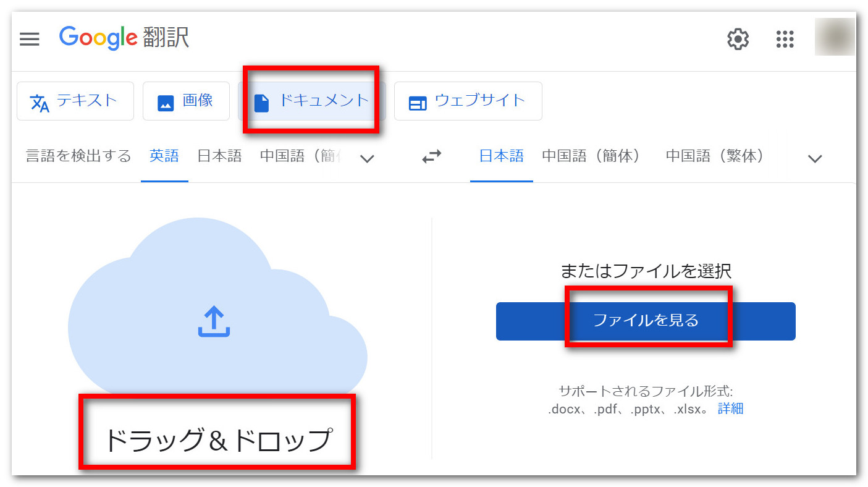Image resolution: width=868 pixels, height=487 pixels.
Task: Select 英語 as source language
Action: (x=164, y=156)
